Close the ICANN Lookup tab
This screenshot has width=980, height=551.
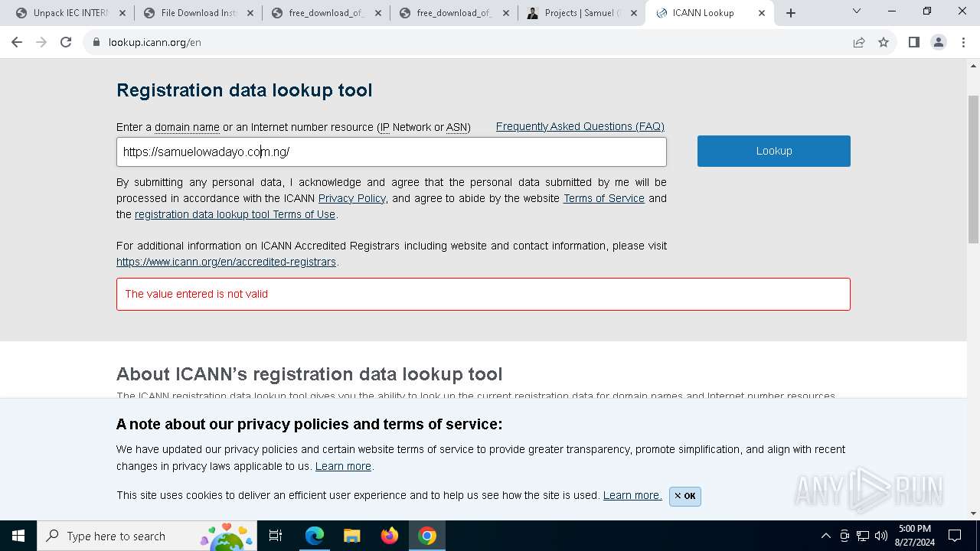761,13
